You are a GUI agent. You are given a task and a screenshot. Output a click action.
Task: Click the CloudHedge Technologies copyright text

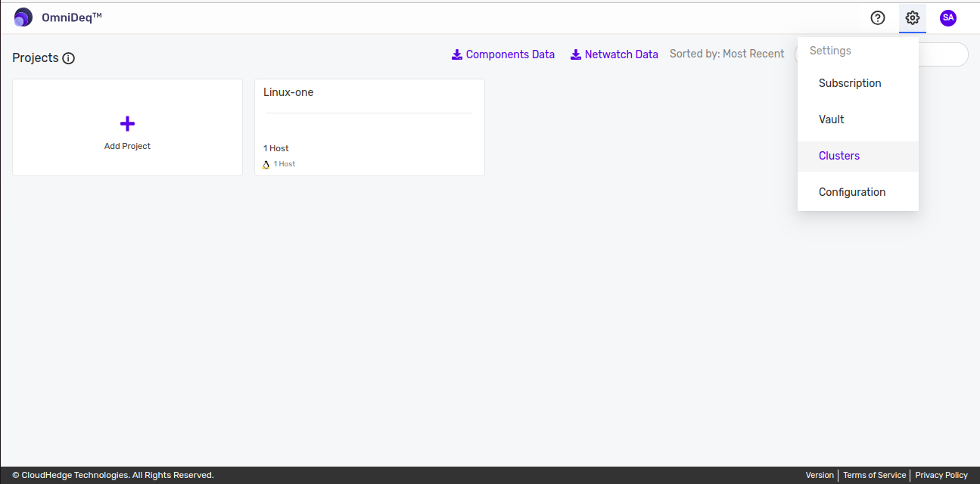pos(113,475)
